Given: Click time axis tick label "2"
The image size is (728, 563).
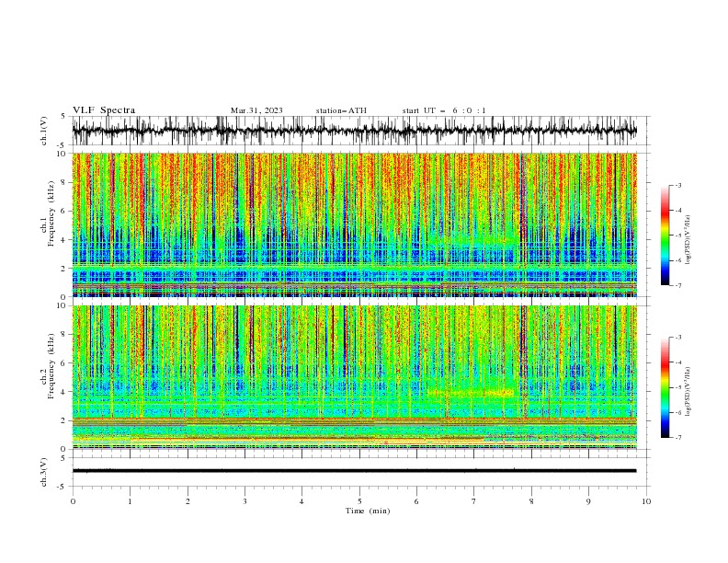Looking at the screenshot, I should pos(188,501).
